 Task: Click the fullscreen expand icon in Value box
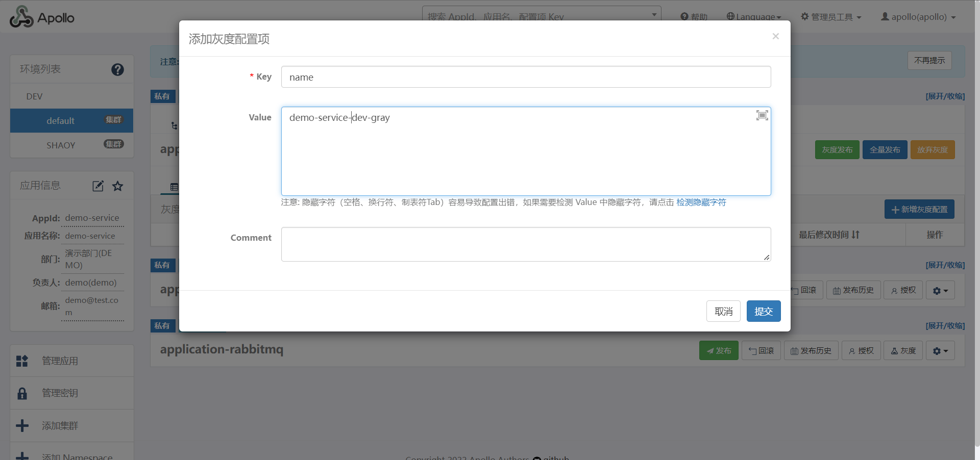[x=762, y=115]
